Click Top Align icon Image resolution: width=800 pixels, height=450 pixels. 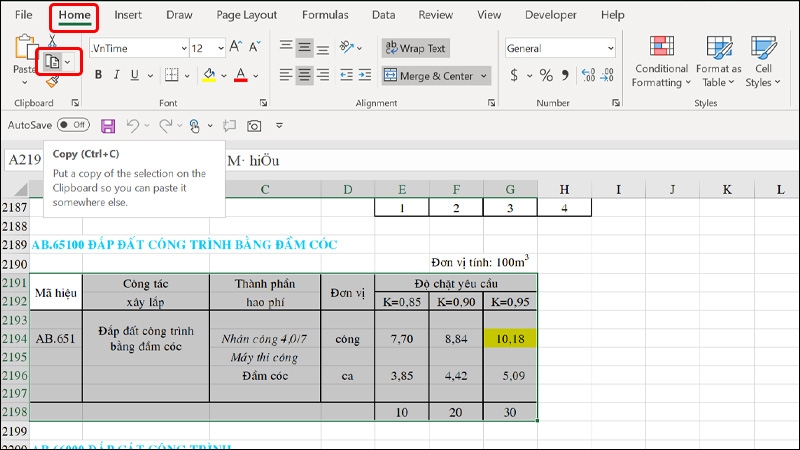click(x=286, y=47)
